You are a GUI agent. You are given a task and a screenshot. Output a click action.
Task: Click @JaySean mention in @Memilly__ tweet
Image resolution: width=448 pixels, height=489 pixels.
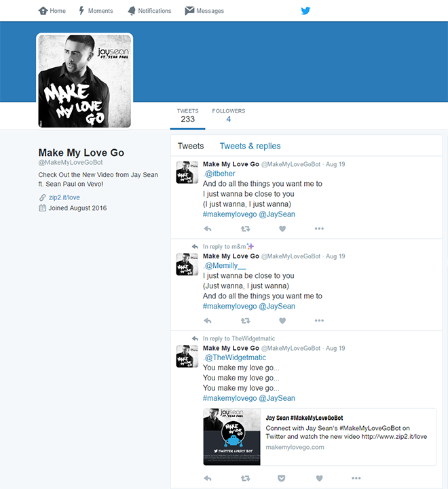[x=277, y=307]
